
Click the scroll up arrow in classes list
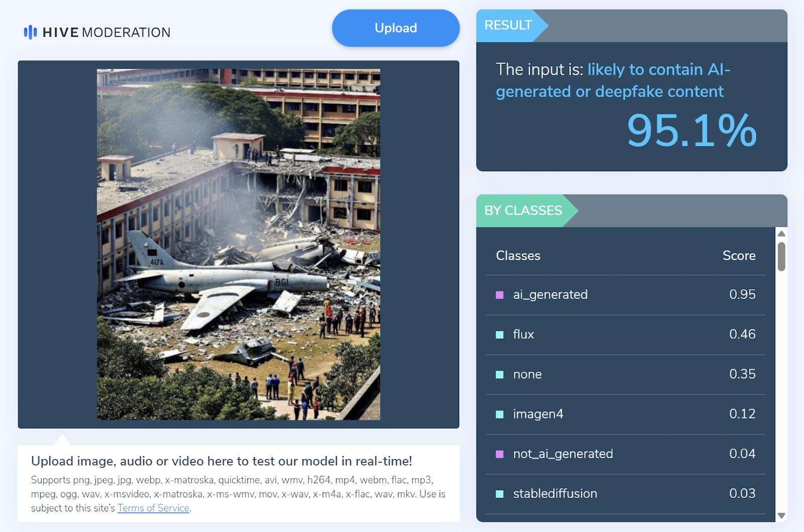(781, 234)
